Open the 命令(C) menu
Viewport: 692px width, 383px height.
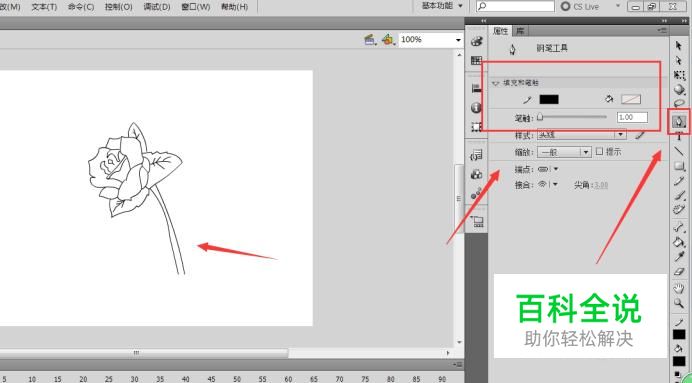[x=81, y=7]
